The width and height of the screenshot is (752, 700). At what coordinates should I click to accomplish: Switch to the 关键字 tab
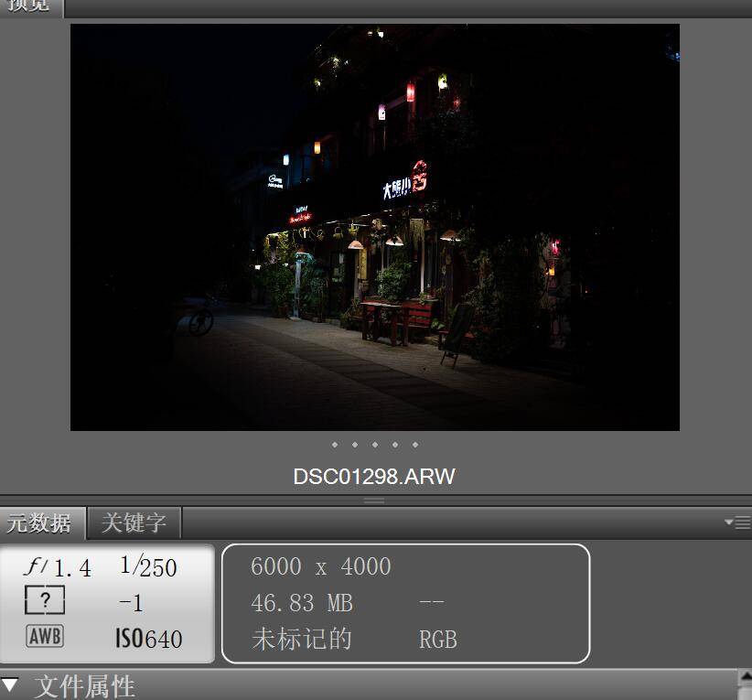click(134, 523)
